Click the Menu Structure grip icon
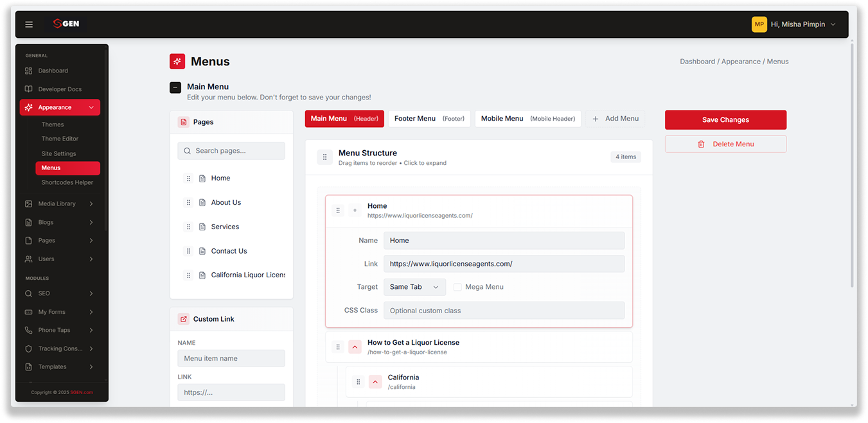Viewport: 868px width, 423px height. point(324,157)
